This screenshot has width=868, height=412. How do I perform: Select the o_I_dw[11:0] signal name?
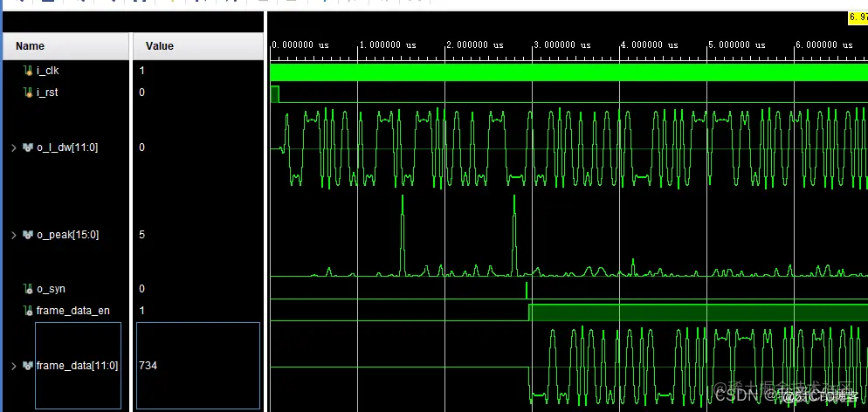click(x=67, y=148)
